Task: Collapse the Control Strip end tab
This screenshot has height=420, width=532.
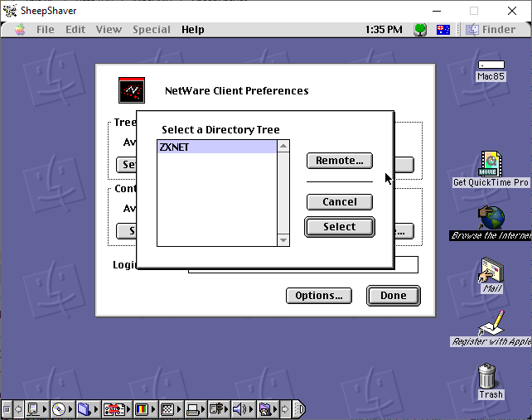Action: coord(299,409)
